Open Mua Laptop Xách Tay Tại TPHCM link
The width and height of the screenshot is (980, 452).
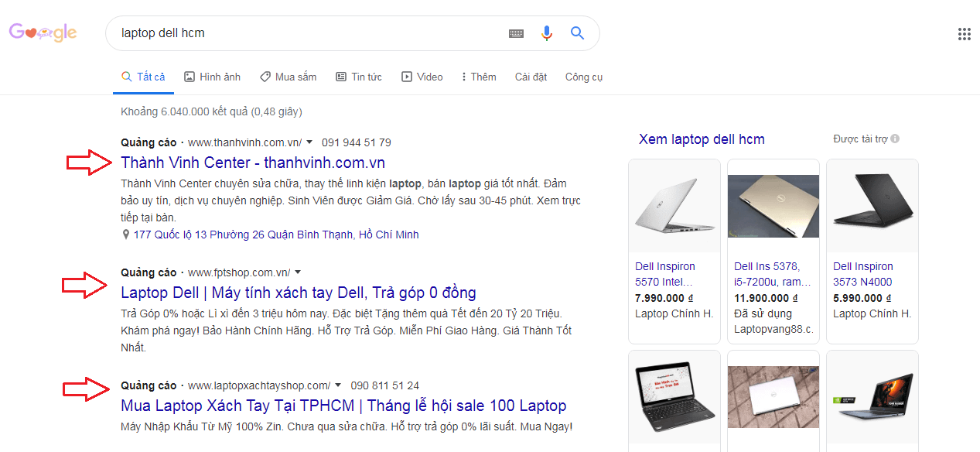(x=343, y=406)
